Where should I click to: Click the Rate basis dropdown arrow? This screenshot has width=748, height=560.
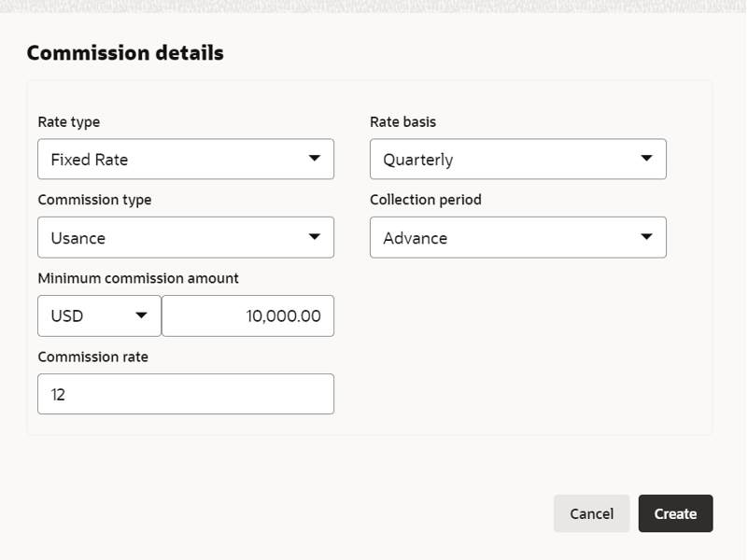pyautogui.click(x=647, y=159)
